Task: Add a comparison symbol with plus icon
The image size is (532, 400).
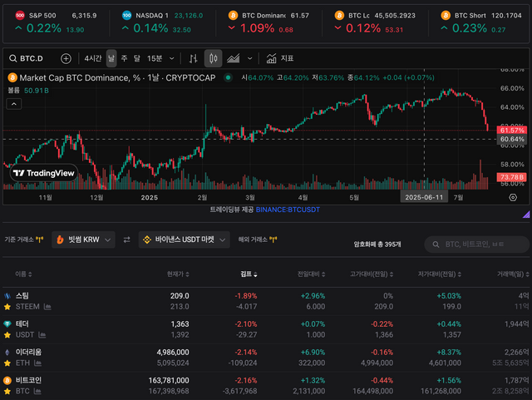Action: coord(66,58)
